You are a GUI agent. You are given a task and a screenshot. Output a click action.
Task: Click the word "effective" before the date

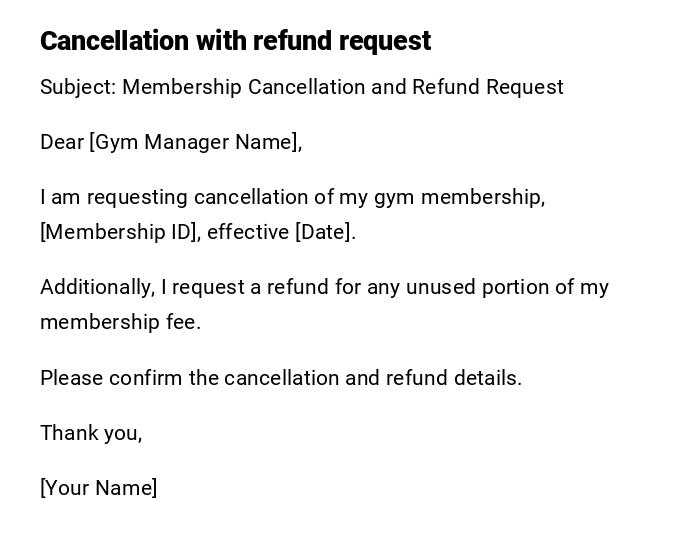247,232
